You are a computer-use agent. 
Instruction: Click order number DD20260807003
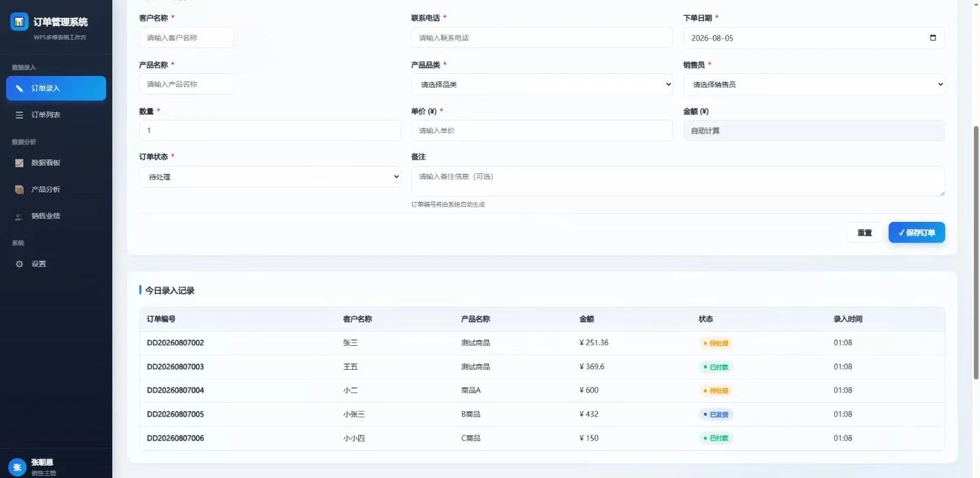(x=175, y=367)
